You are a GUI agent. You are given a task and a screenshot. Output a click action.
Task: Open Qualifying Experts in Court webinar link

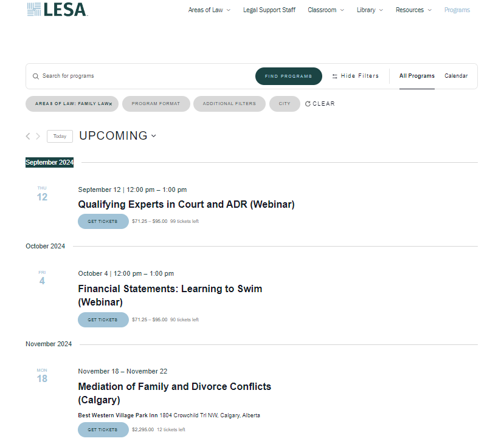pos(186,205)
